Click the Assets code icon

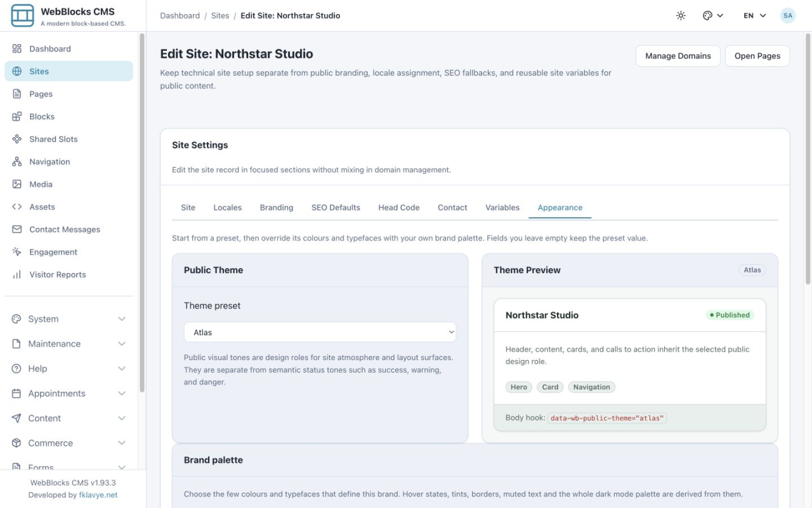coord(17,207)
